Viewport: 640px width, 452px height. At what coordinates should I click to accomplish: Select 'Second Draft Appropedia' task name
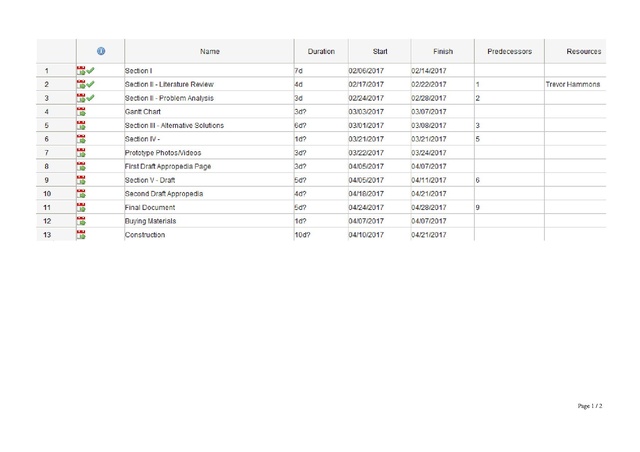coord(164,194)
